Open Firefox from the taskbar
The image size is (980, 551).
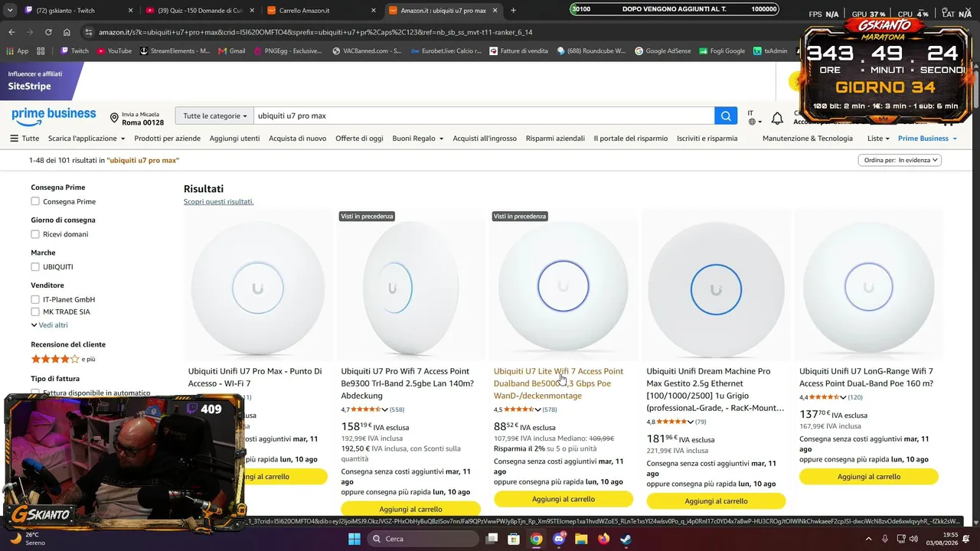coord(603,539)
